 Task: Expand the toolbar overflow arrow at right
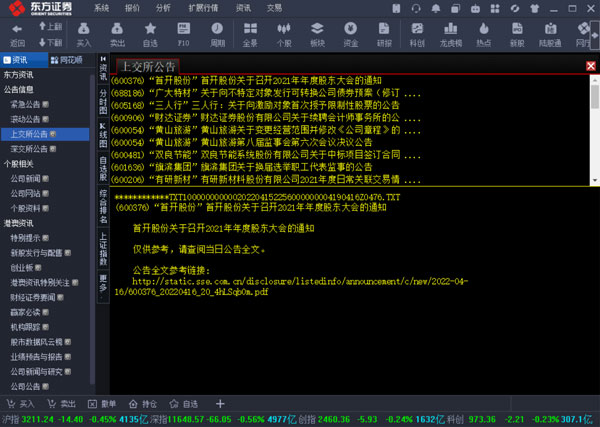click(595, 35)
